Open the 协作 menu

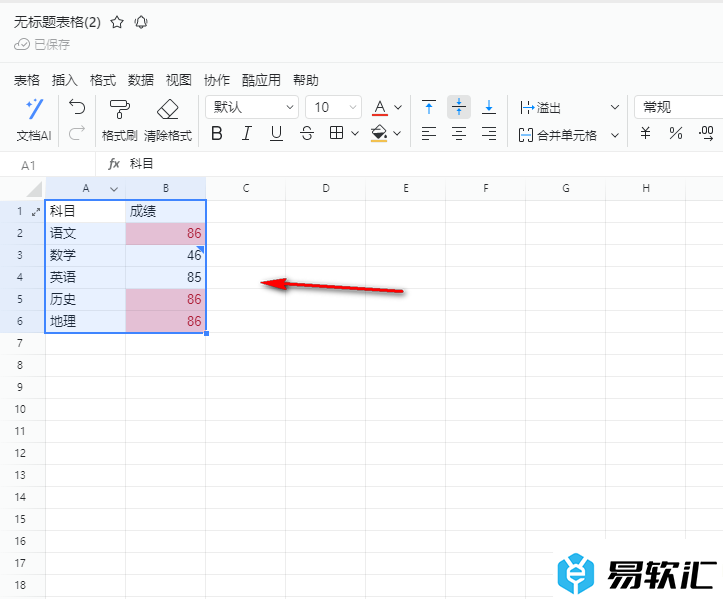217,80
